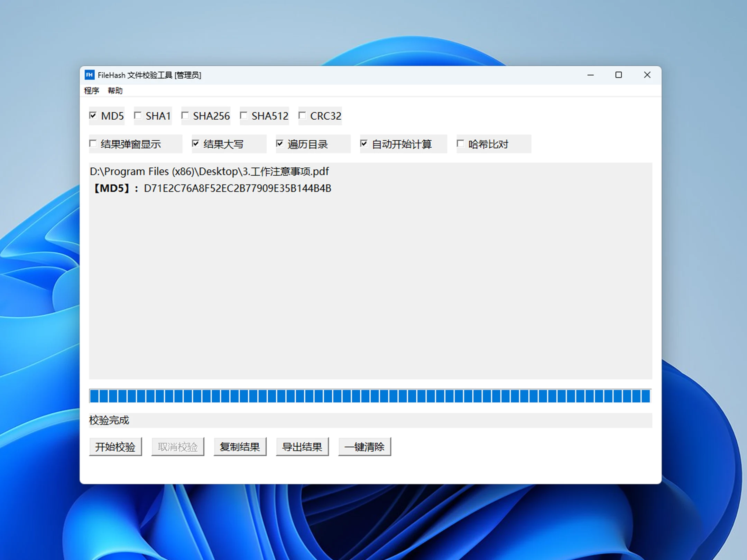Click the 开始校验 button
Viewport: 747px width, 560px height.
116,447
